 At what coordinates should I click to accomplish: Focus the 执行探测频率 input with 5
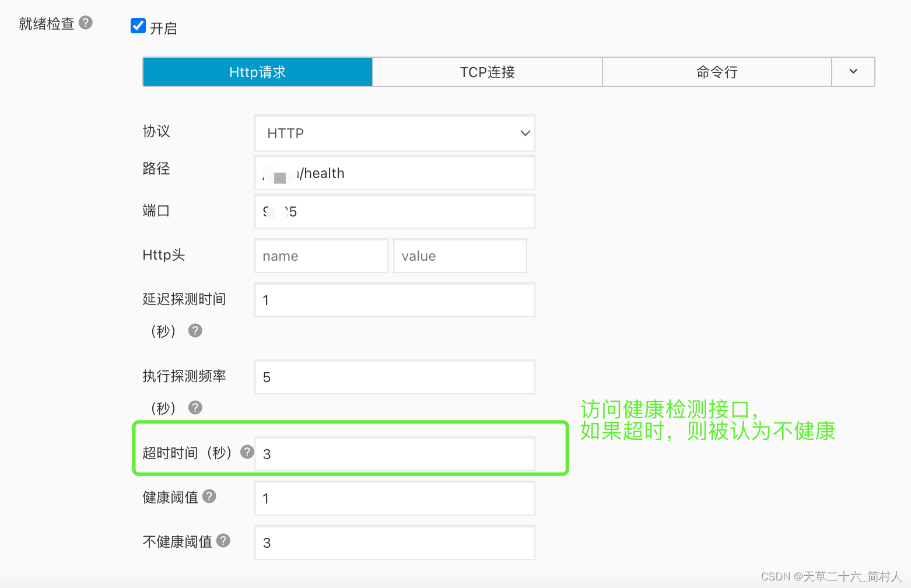click(x=395, y=377)
